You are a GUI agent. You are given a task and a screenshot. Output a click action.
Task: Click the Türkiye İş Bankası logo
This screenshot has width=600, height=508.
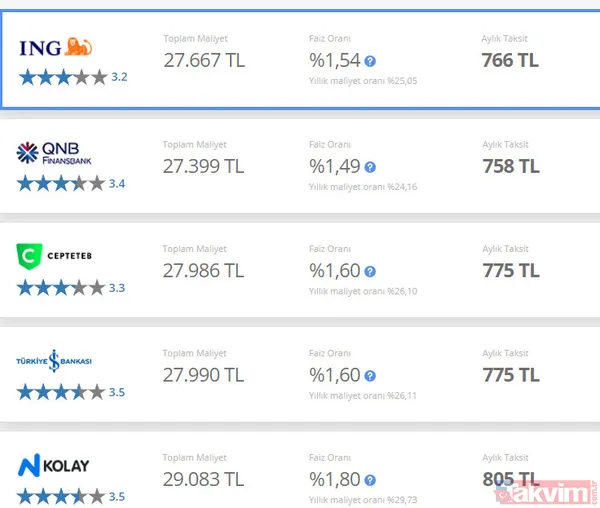pos(54,362)
